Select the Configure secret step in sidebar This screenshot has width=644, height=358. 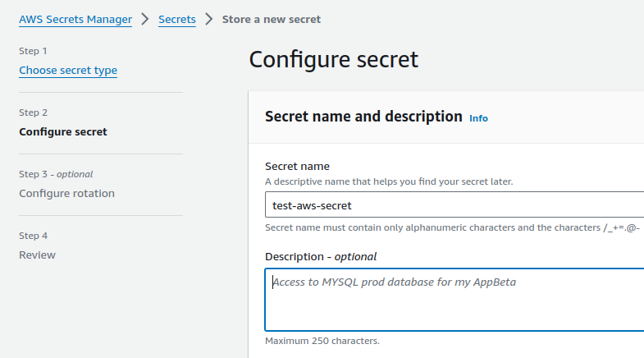point(63,131)
